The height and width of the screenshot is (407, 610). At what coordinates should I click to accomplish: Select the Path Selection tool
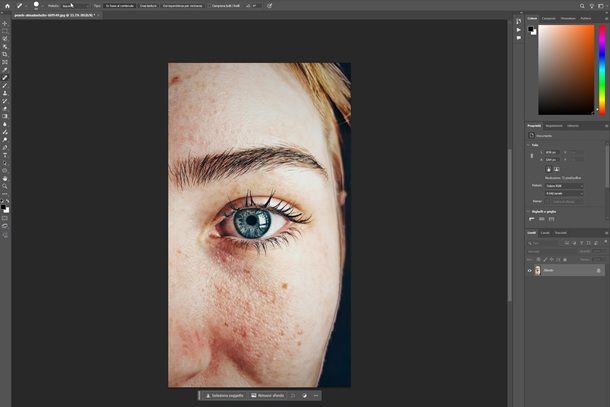(x=5, y=163)
